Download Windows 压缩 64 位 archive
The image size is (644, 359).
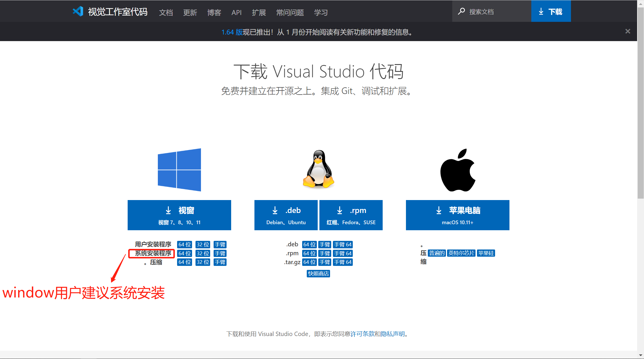[x=185, y=262]
